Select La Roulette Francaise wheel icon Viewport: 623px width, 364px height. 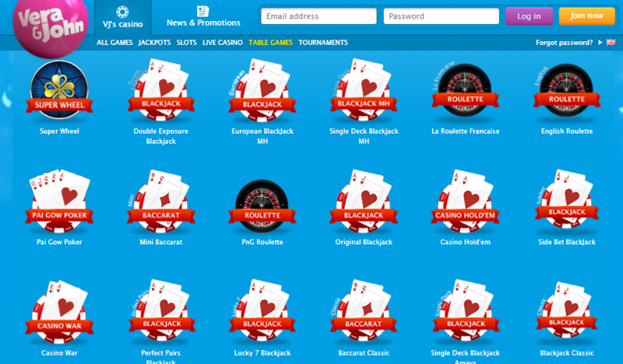tap(465, 91)
